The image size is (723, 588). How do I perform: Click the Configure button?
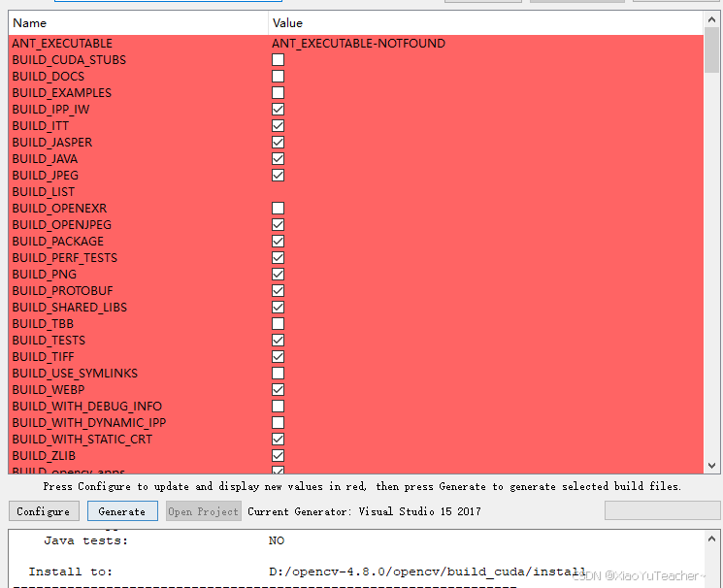point(44,511)
